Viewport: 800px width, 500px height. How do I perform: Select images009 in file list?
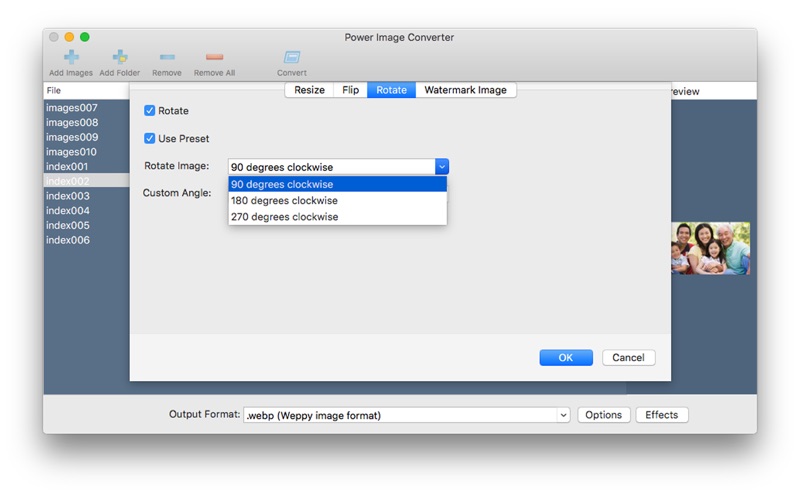click(86, 137)
